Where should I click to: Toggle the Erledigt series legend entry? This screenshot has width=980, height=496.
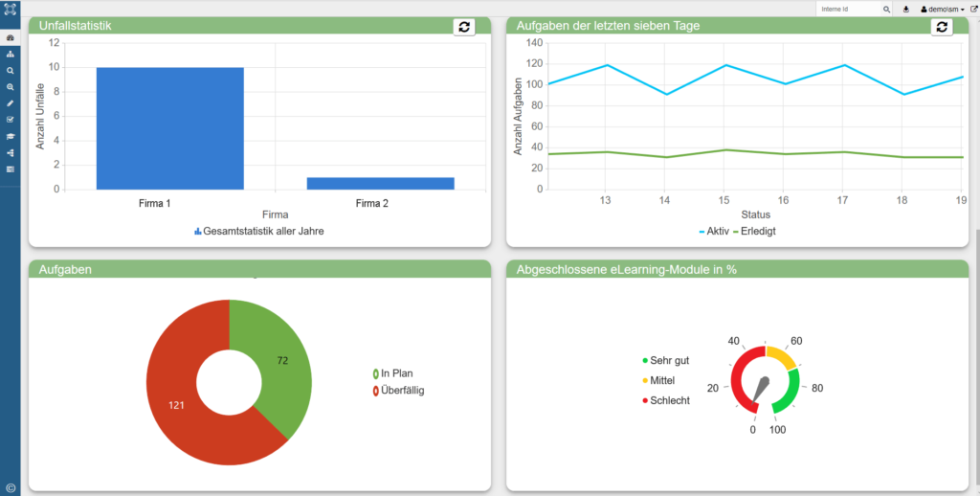click(x=754, y=232)
